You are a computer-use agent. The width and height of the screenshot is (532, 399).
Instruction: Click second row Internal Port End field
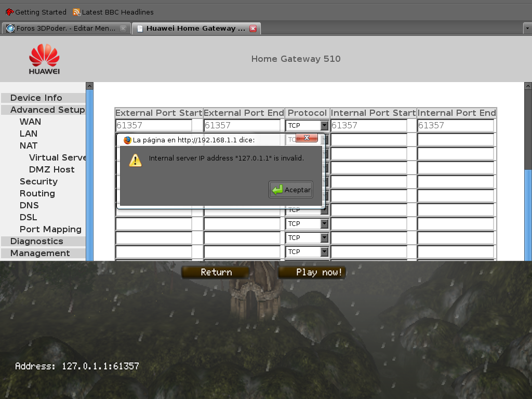click(456, 140)
